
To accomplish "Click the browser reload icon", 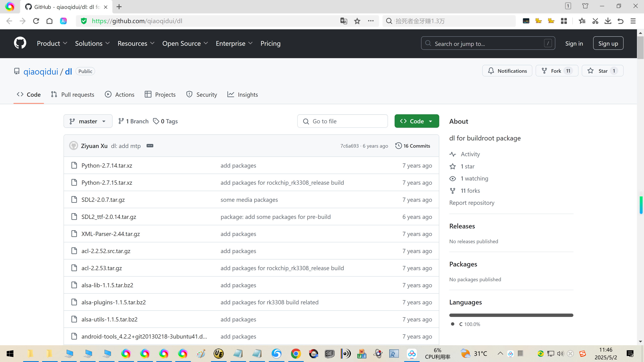I will [x=36, y=21].
